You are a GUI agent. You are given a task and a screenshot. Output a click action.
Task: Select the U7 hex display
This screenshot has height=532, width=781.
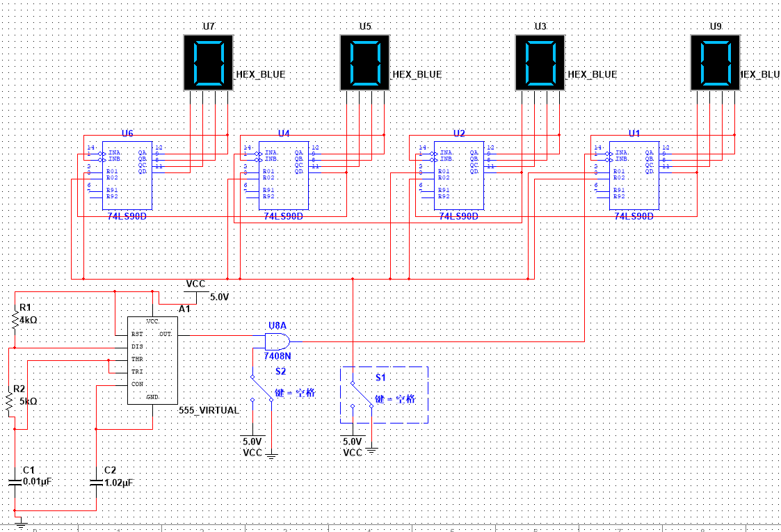(208, 63)
